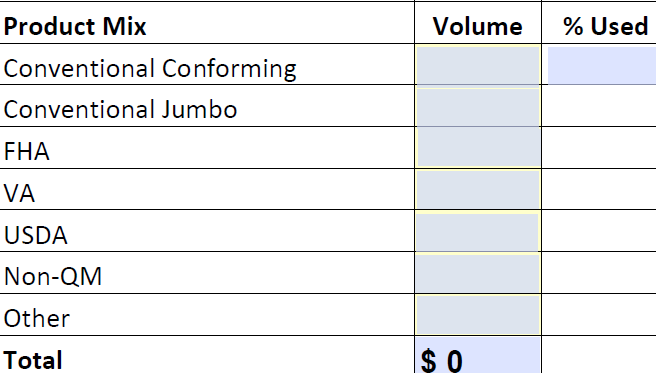Screen dimensions: 656x373
Task: Click the Non-QM row label
Action: pos(53,276)
